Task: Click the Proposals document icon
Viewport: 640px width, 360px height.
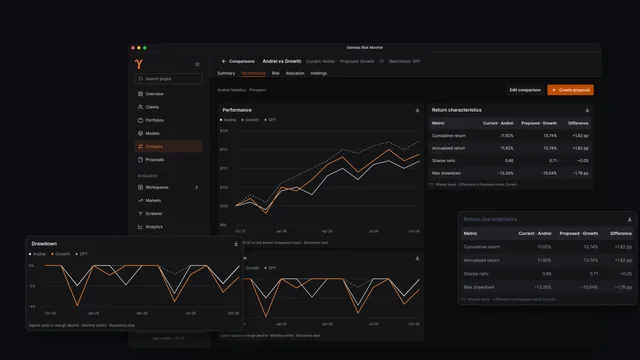Action: pyautogui.click(x=140, y=160)
